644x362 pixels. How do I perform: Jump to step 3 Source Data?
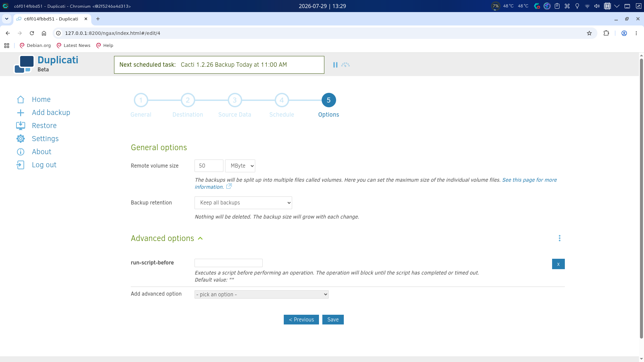235,100
